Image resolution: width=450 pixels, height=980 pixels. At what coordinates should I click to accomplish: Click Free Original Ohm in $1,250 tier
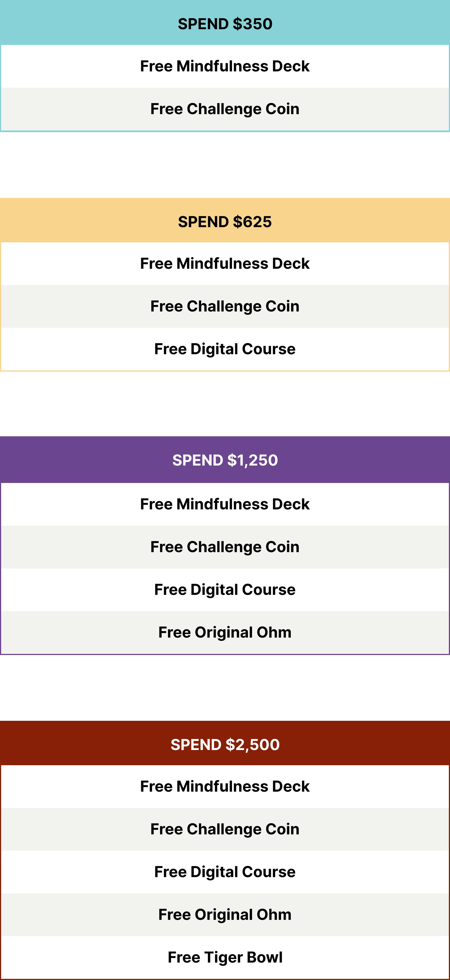(225, 632)
